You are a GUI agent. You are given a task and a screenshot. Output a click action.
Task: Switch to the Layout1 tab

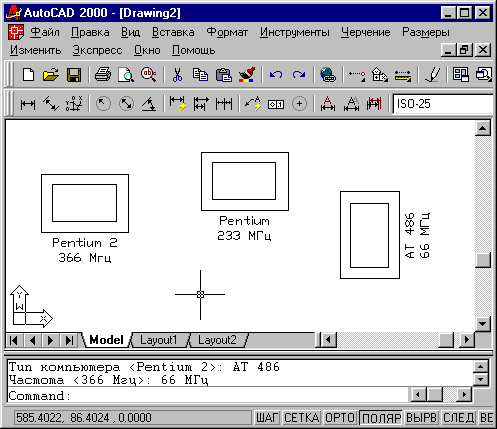tap(158, 340)
